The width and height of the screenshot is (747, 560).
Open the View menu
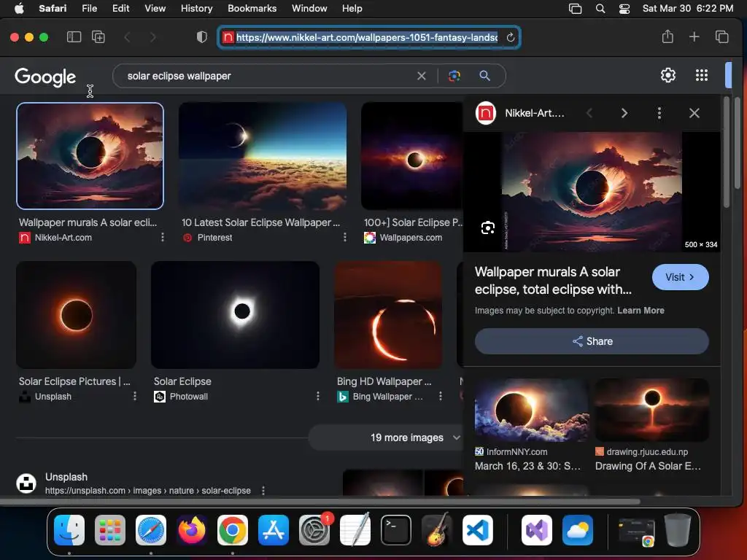pos(155,8)
